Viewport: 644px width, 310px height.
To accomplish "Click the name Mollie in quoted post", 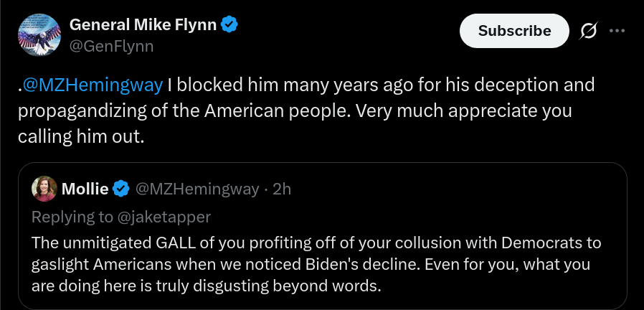I will click(x=85, y=189).
